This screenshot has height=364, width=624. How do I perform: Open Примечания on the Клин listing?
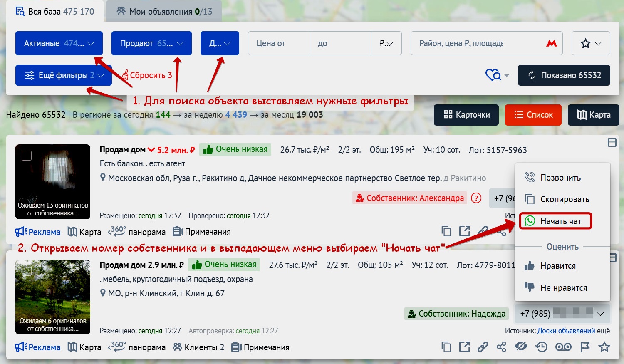(260, 347)
